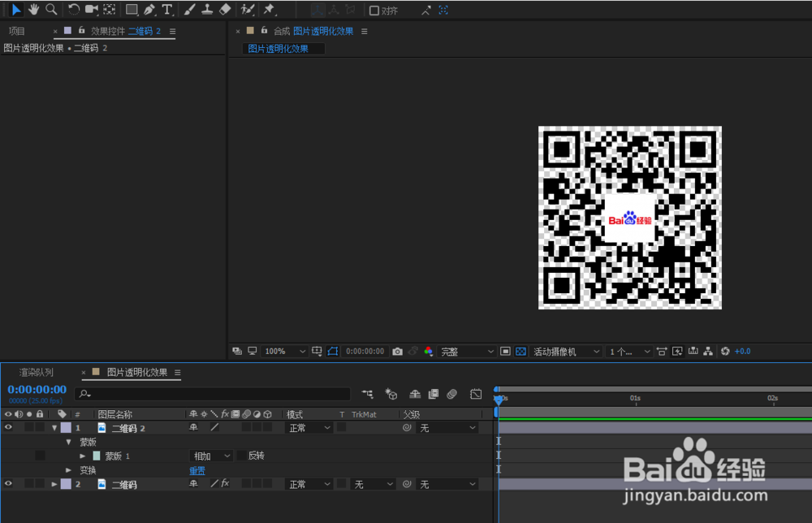
Task: Open the composition mini-flowchart in timeline
Action: [x=367, y=394]
